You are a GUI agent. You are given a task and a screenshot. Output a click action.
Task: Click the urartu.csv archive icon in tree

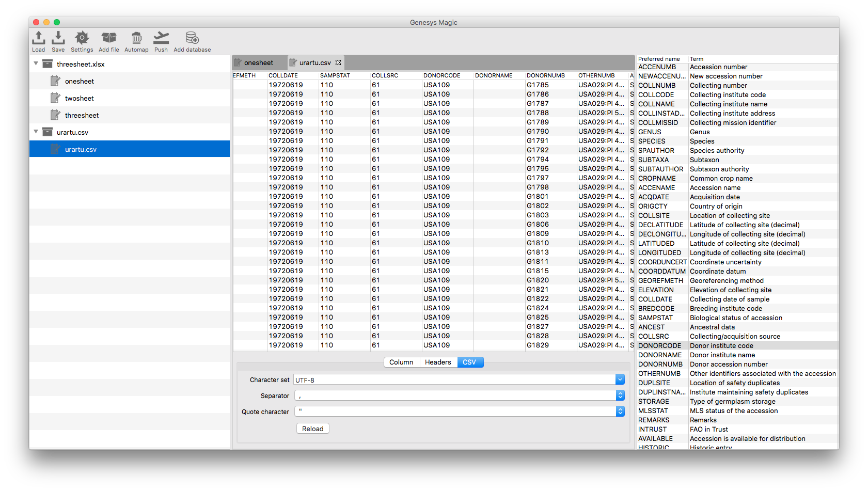[x=48, y=132]
